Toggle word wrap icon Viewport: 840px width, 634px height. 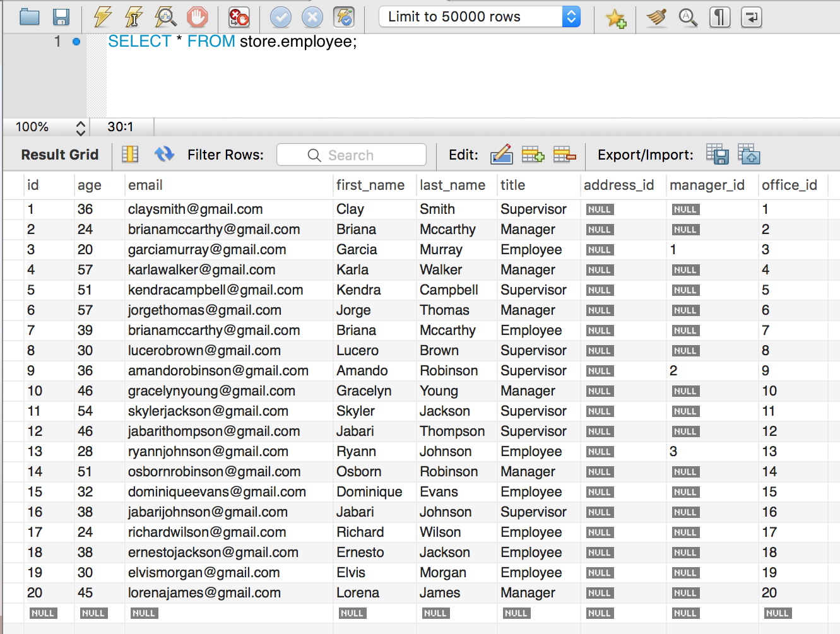[x=751, y=17]
